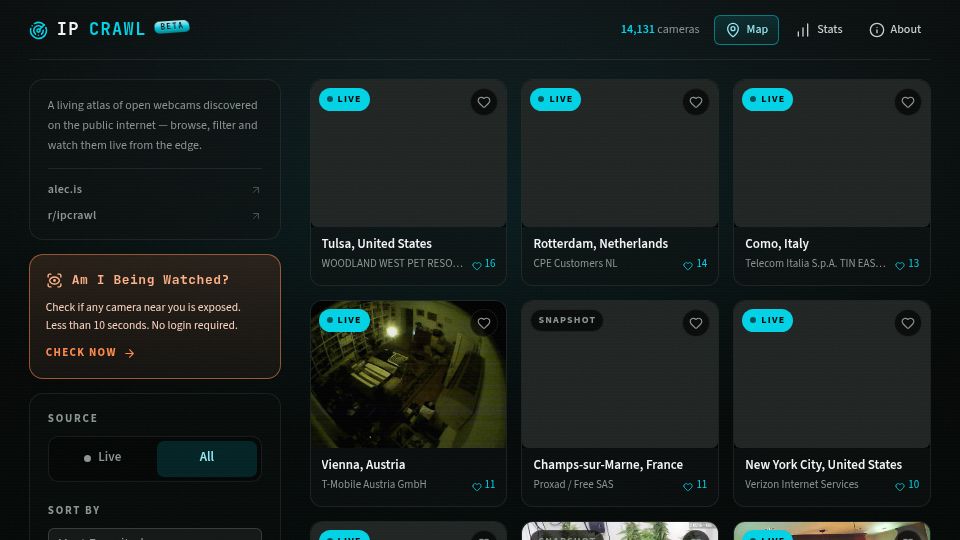Click the LIVE badge on Como card
The height and width of the screenshot is (540, 960).
tap(767, 99)
